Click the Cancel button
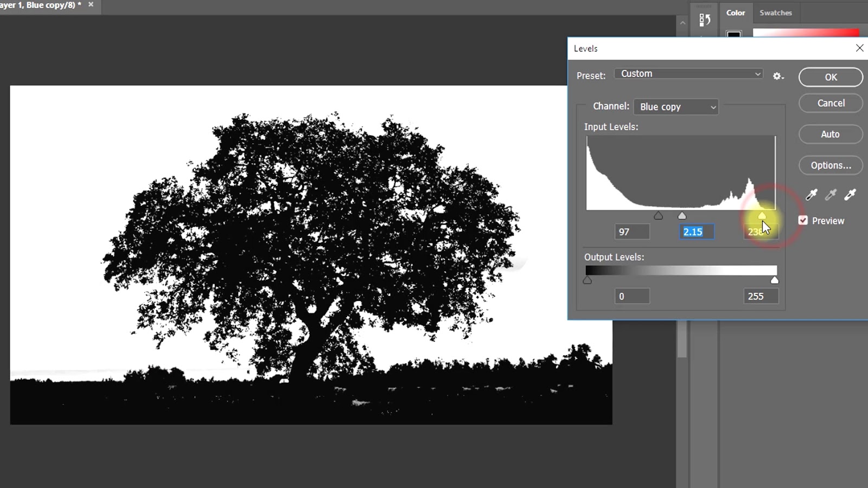Viewport: 868px width, 488px height. pyautogui.click(x=830, y=103)
